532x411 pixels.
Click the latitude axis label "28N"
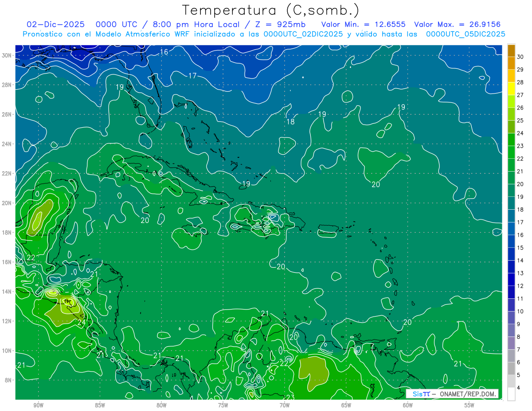pos(7,85)
